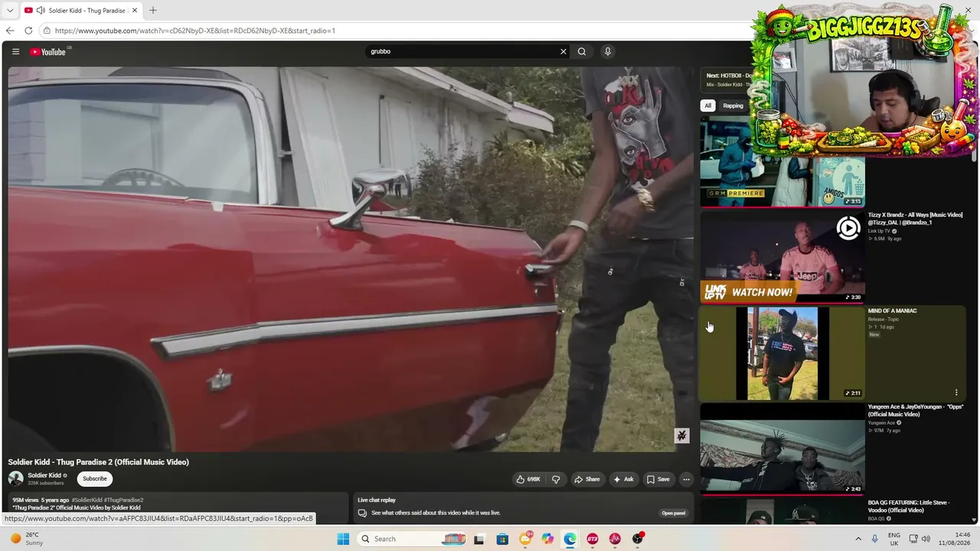This screenshot has height=551, width=980.
Task: Open the 'MIND OF A MANIAC' title
Action: tap(892, 311)
